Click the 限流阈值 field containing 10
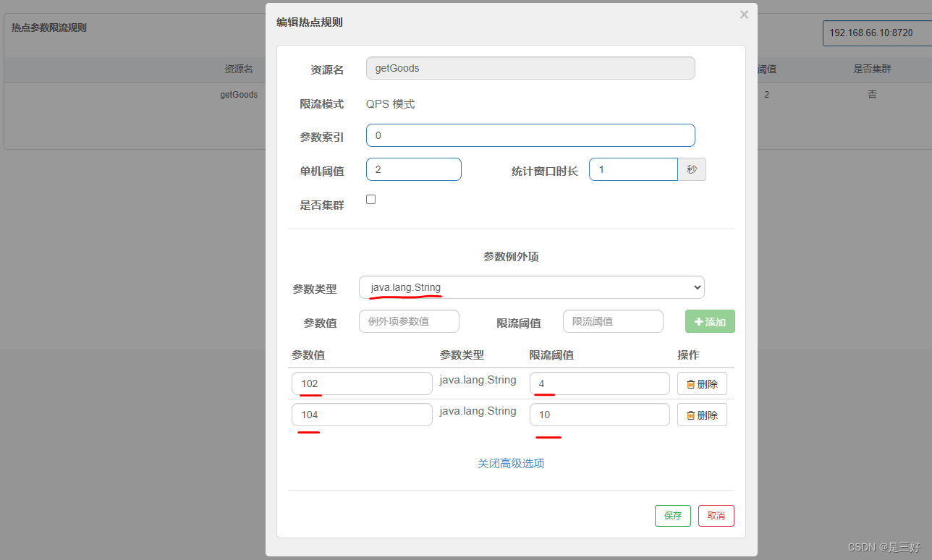932x560 pixels. pos(600,415)
